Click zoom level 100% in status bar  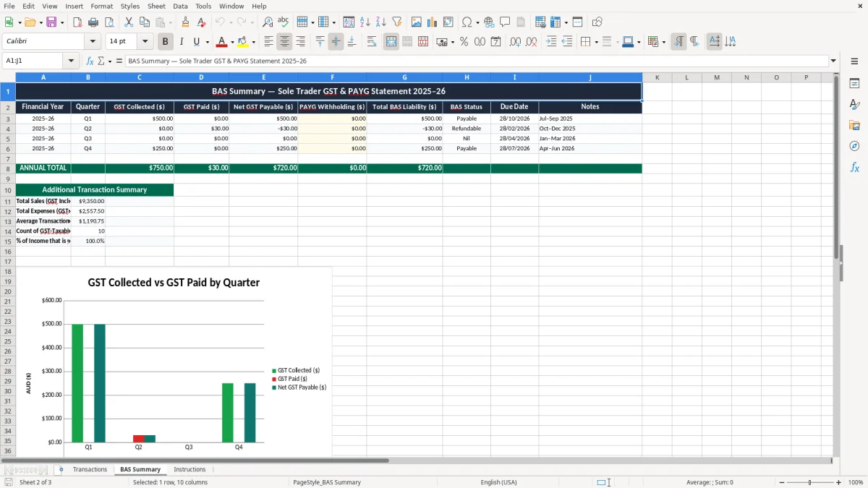tap(856, 482)
